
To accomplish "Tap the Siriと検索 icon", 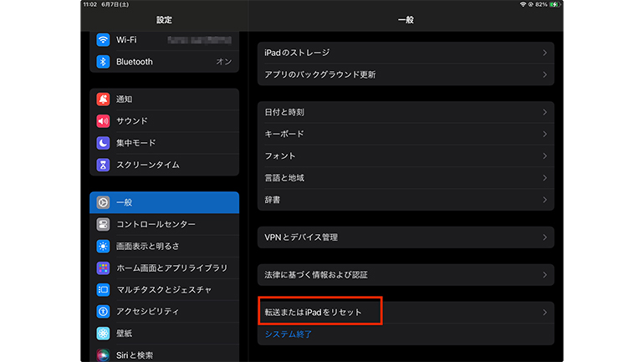I will (103, 355).
